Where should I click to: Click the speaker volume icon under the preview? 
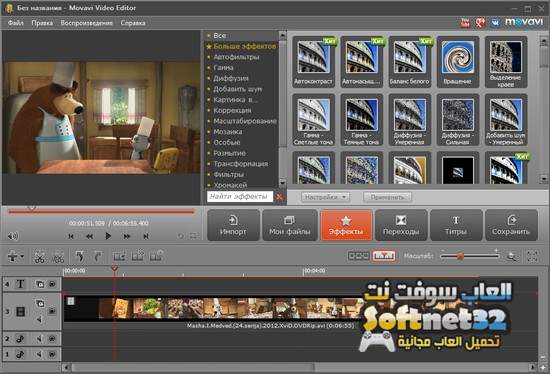[13, 236]
